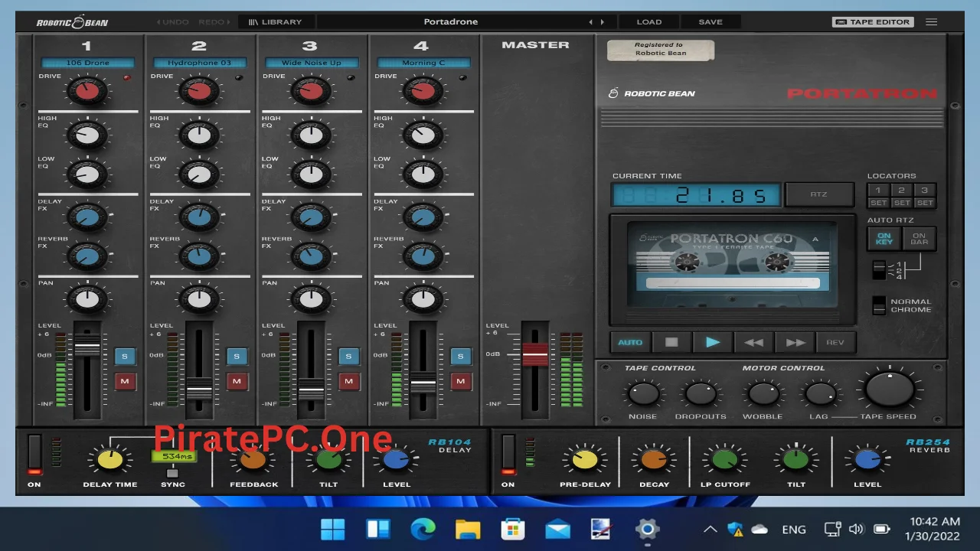Click channel 4 Delay FX knob
Viewport: 980px width, 551px height.
423,218
